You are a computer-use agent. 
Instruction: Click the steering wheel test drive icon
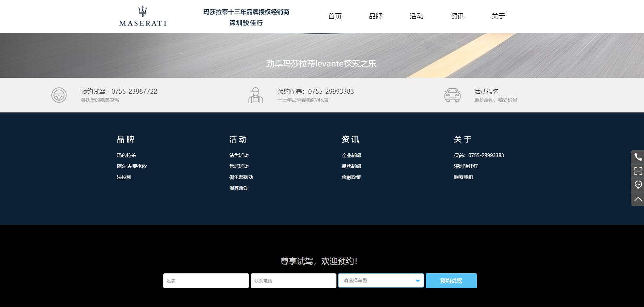coord(59,95)
